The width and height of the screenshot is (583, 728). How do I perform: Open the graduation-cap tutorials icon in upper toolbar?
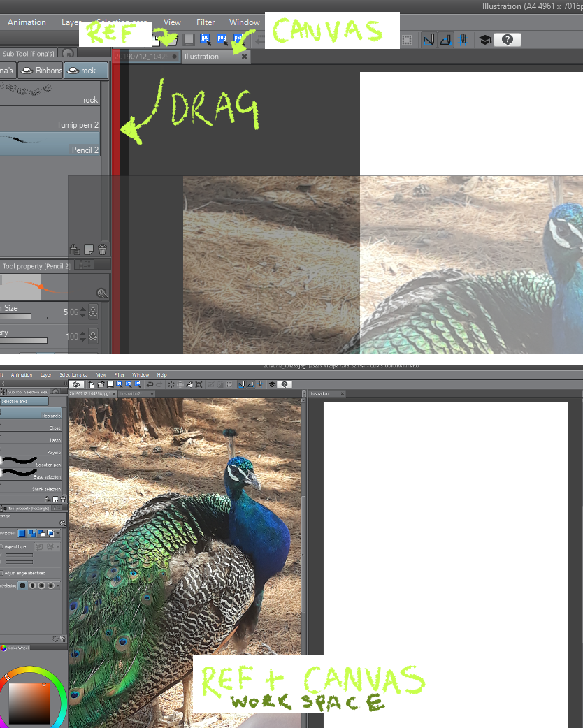[485, 40]
